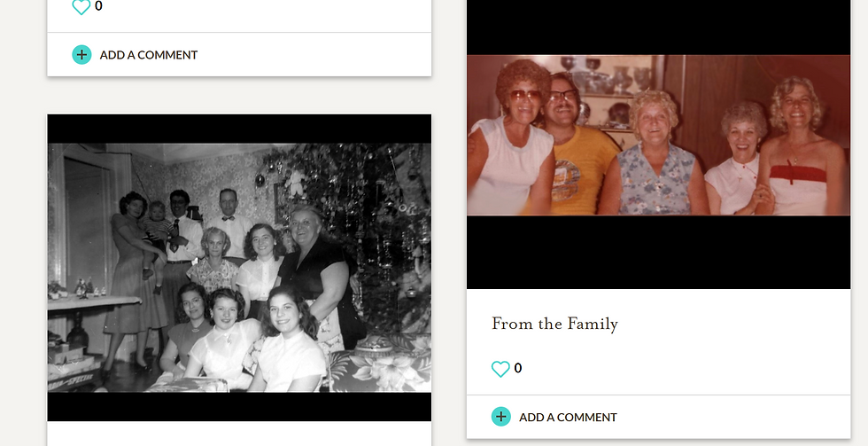868x446 pixels.
Task: Like the top-left post with its heart icon
Action: (81, 6)
